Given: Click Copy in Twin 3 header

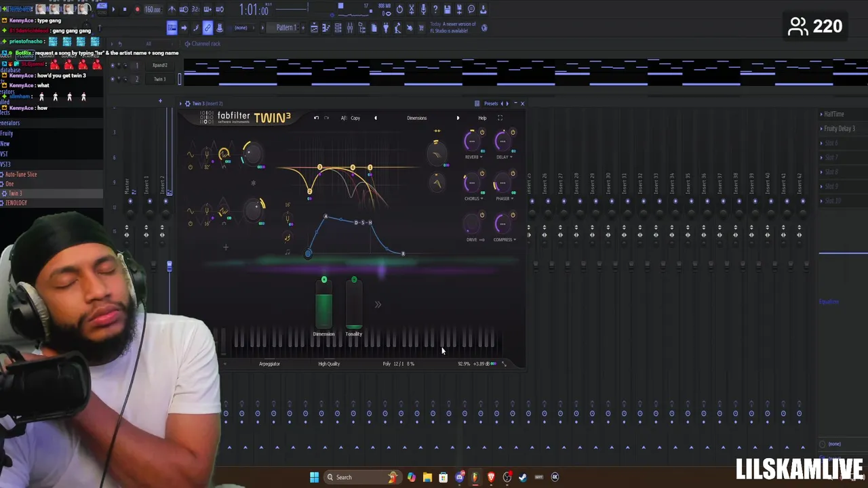Looking at the screenshot, I should 355,118.
